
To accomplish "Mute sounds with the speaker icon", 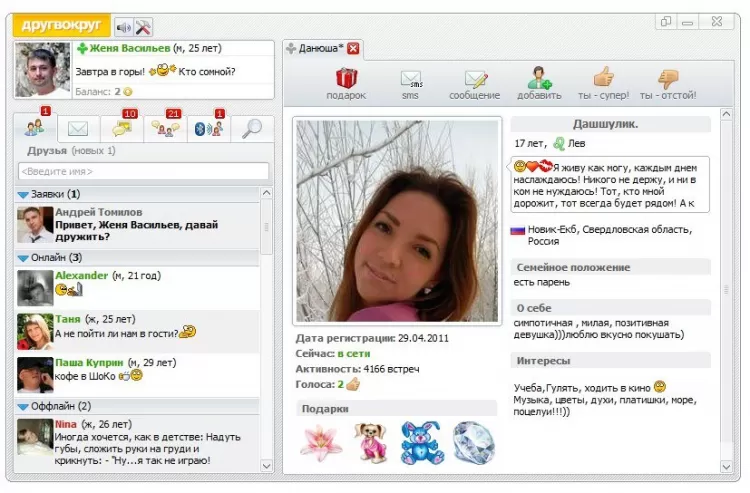I will [x=123, y=27].
